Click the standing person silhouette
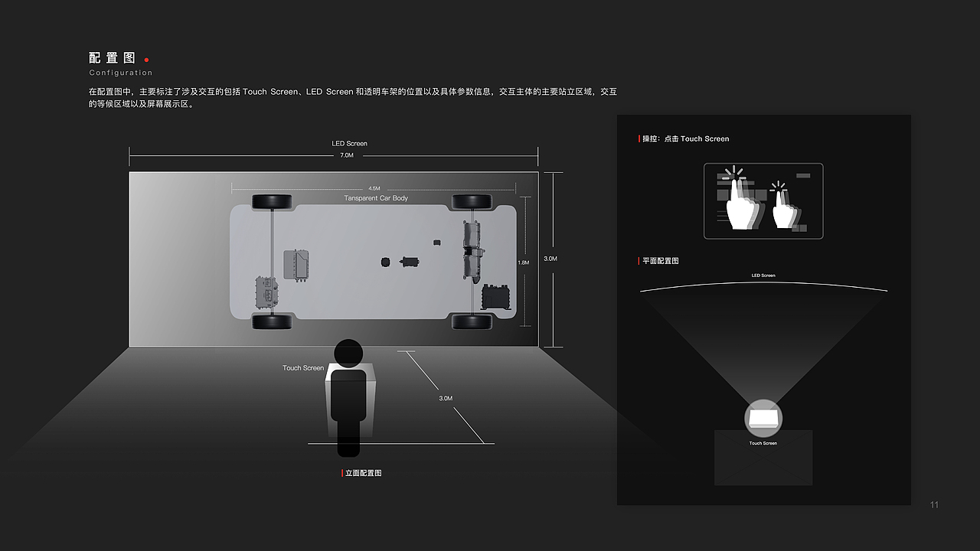Image resolution: width=980 pixels, height=551 pixels. [x=348, y=398]
